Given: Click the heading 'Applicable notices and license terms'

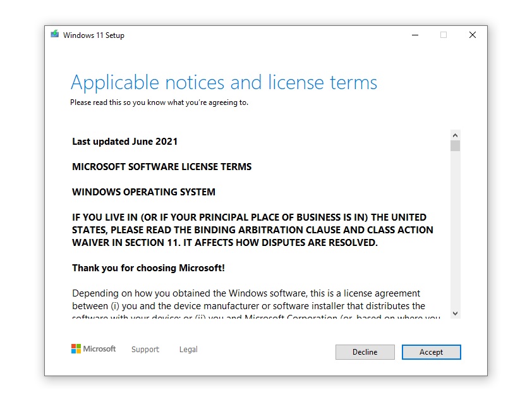Looking at the screenshot, I should pos(224,82).
